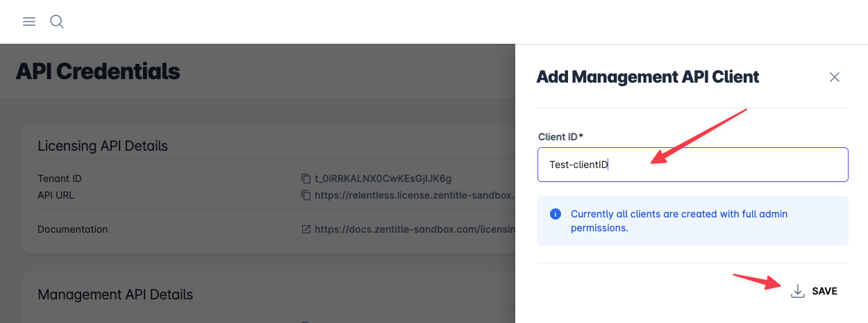Click the SAVE button text
The height and width of the screenshot is (323, 868).
(x=824, y=291)
